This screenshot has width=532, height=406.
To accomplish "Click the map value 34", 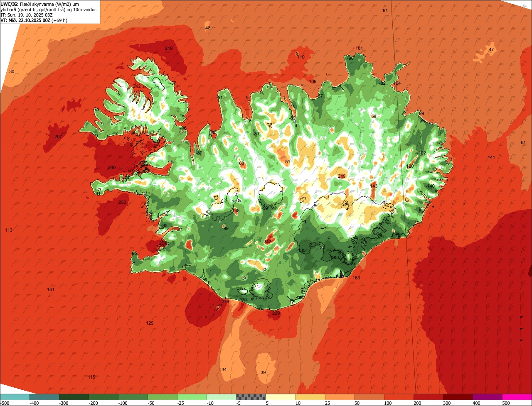I will [x=224, y=369].
